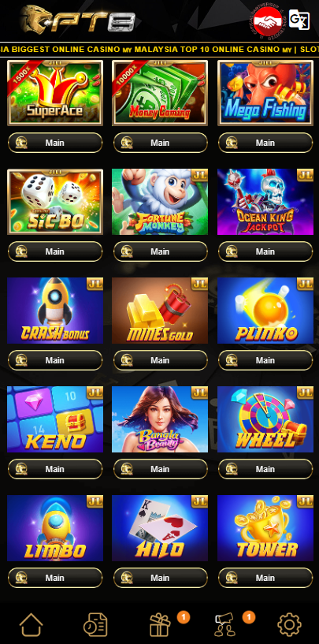
Task: Tap Main button under Keno
Action: pyautogui.click(x=55, y=469)
